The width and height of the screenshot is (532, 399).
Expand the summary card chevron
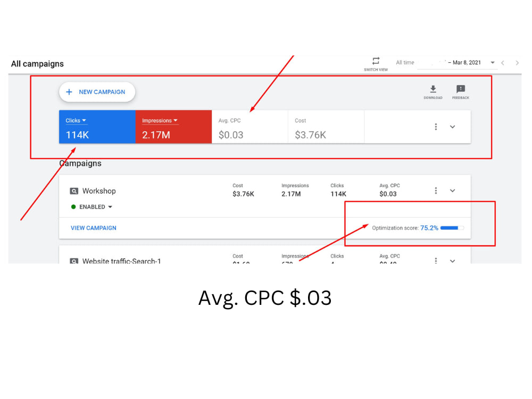[x=452, y=127]
